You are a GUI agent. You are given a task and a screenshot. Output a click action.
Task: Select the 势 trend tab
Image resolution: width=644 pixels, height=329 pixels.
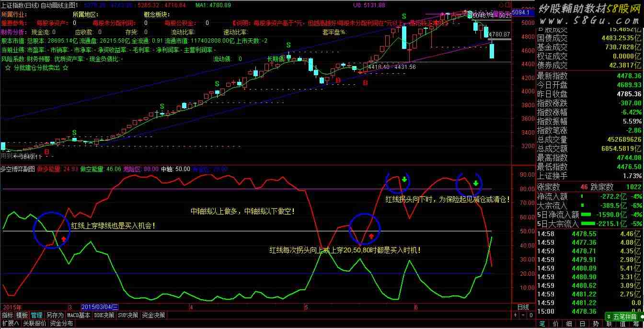[x=596, y=324]
